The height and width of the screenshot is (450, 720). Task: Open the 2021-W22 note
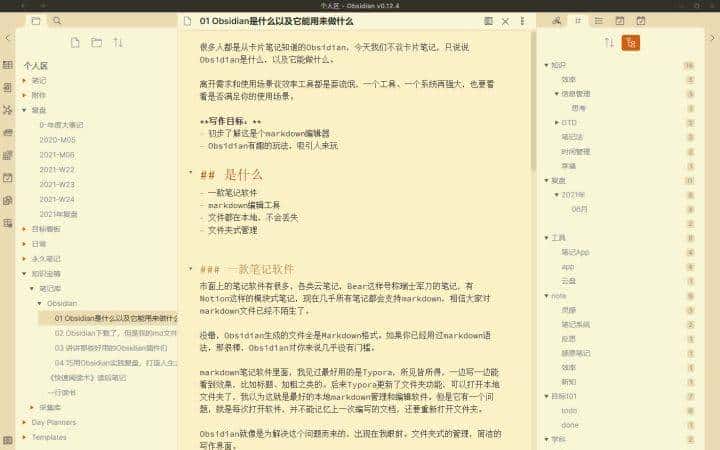coord(57,169)
